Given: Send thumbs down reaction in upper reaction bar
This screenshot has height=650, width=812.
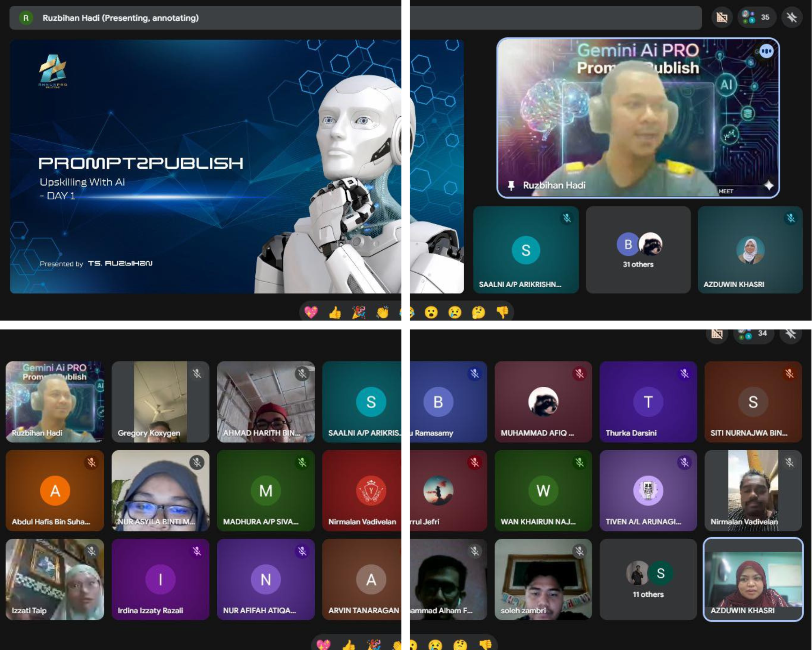Looking at the screenshot, I should pyautogui.click(x=502, y=312).
